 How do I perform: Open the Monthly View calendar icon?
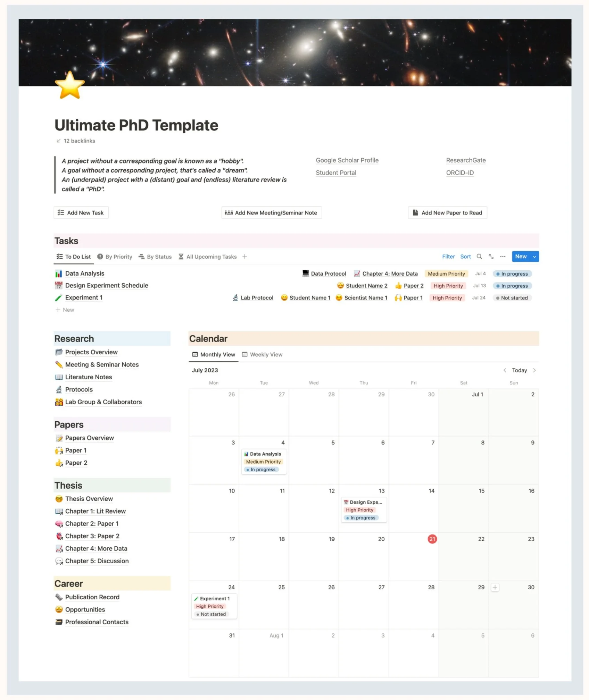click(195, 354)
